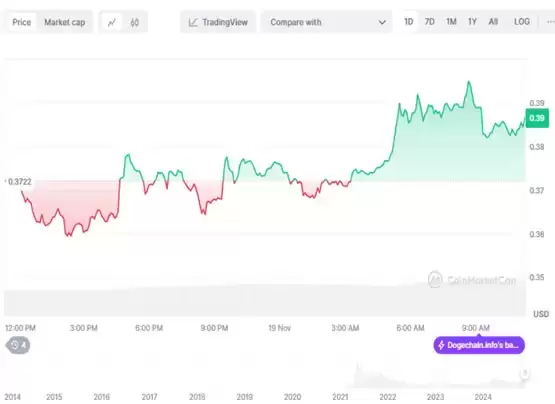
Task: Click the range slider handle at right
Action: [525, 372]
